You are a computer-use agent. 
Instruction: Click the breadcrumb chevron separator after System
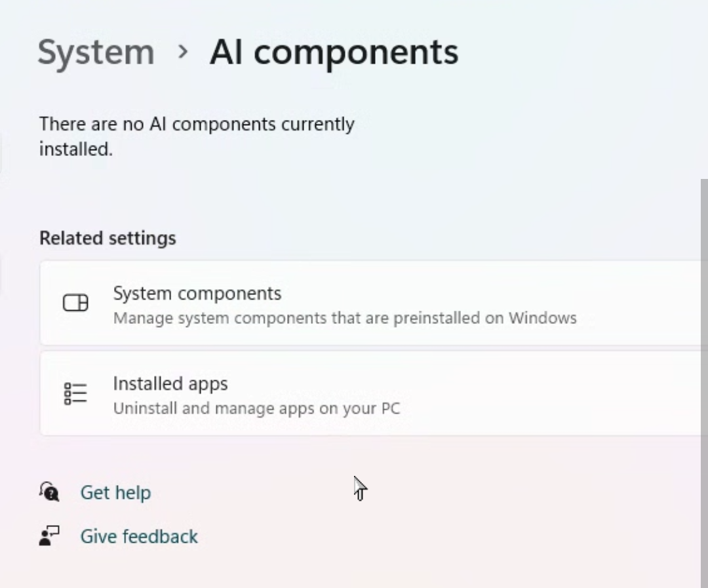[x=183, y=52]
